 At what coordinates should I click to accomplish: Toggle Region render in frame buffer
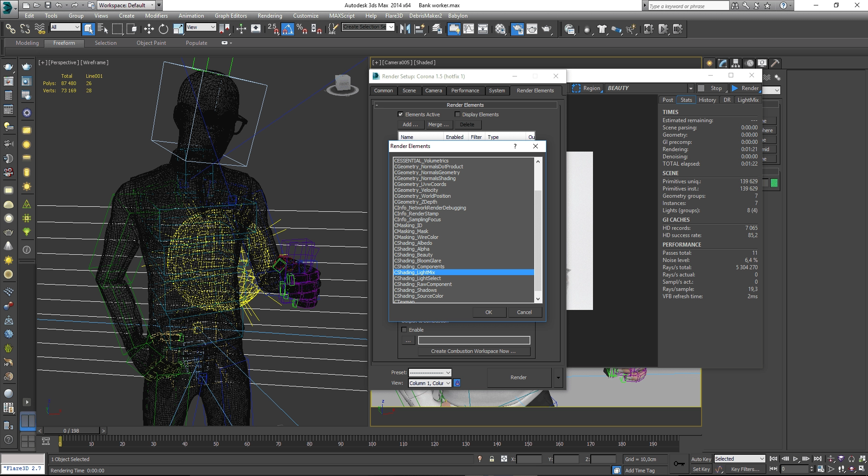(x=586, y=88)
